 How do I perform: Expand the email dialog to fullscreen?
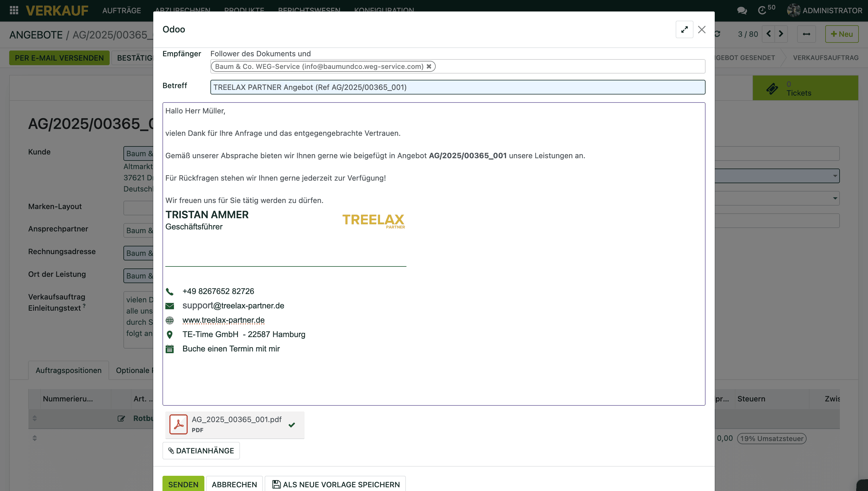click(x=684, y=29)
